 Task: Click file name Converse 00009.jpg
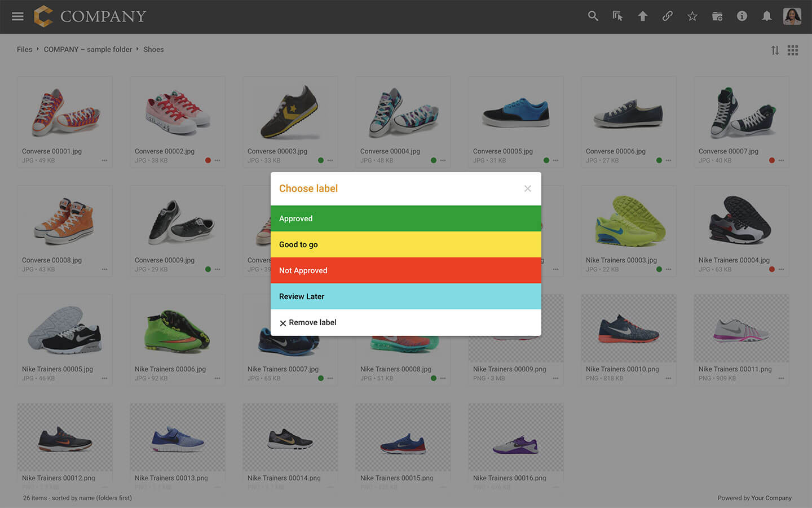[x=165, y=260]
